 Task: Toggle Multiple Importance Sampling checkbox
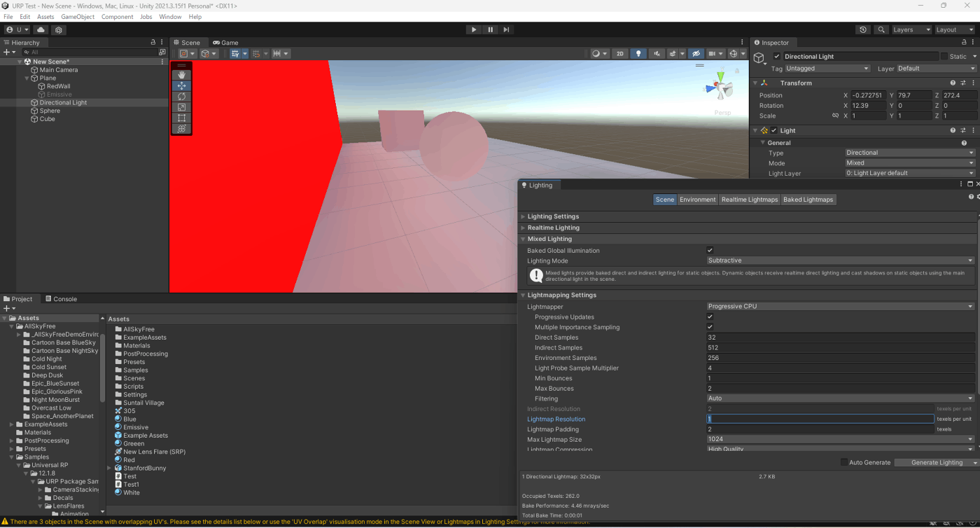coord(710,327)
